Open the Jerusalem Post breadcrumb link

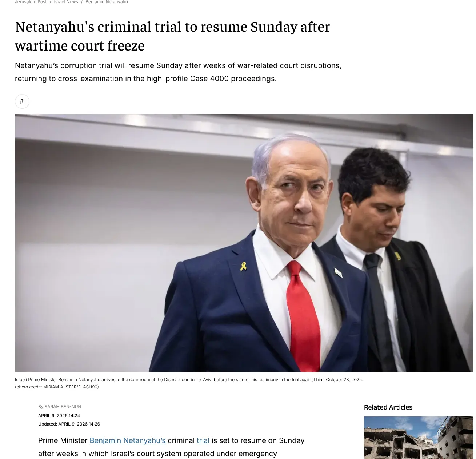pyautogui.click(x=31, y=2)
